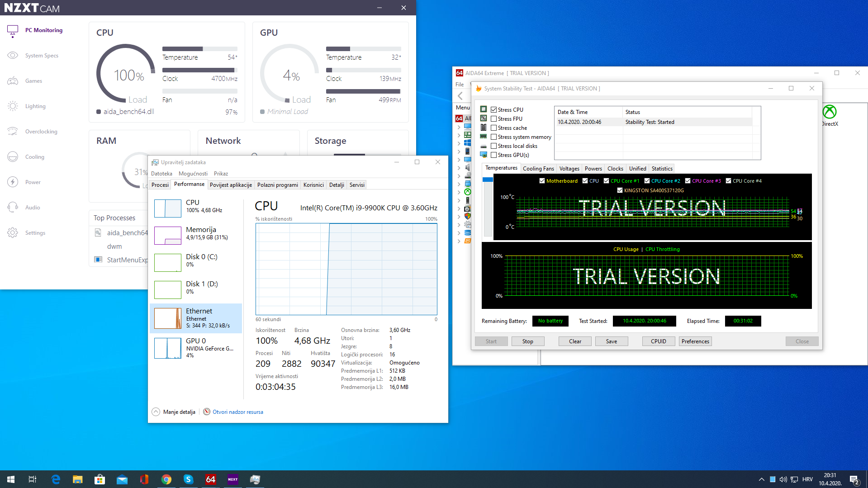Open Cooling icon in CAM sidebar
868x488 pixels.
pos(13,157)
